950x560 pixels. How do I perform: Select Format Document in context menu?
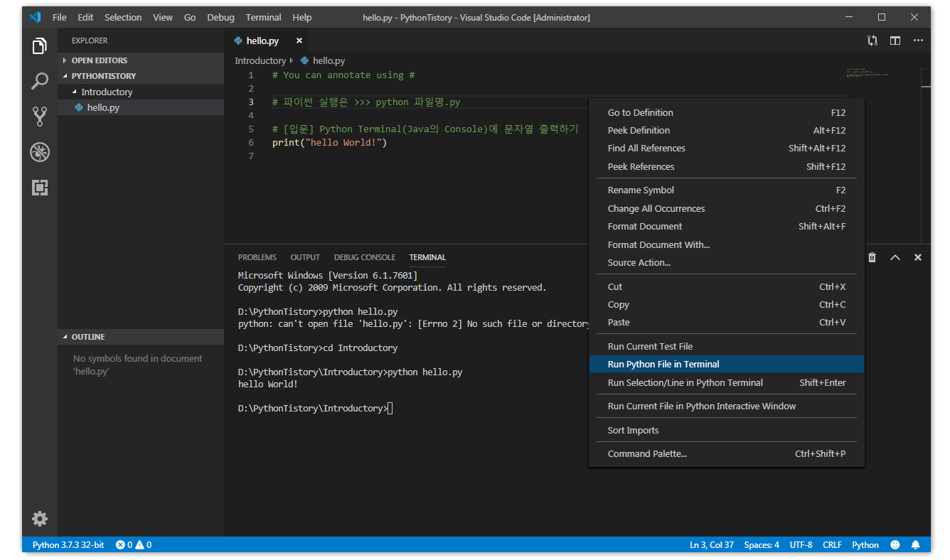pyautogui.click(x=727, y=226)
